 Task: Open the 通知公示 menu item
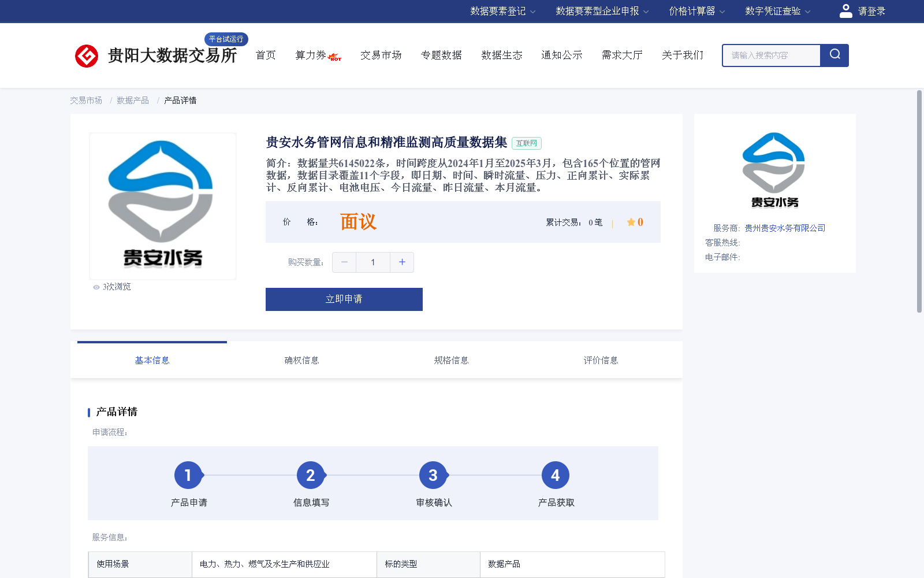click(562, 55)
